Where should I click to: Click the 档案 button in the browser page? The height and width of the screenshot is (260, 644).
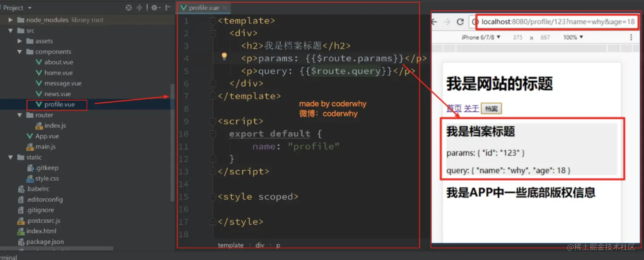click(x=491, y=109)
